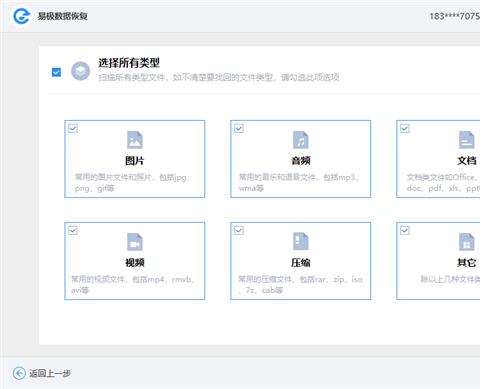
Task: Click the 图片 description mentioning jpg, png, gif
Action: pos(132,183)
